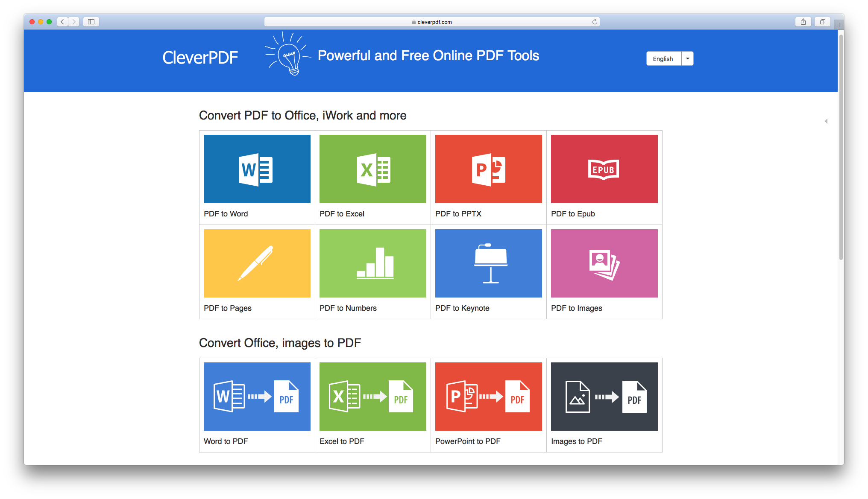Expand the language dropdown arrow
Screen dimensions: 868x499
[x=687, y=58]
